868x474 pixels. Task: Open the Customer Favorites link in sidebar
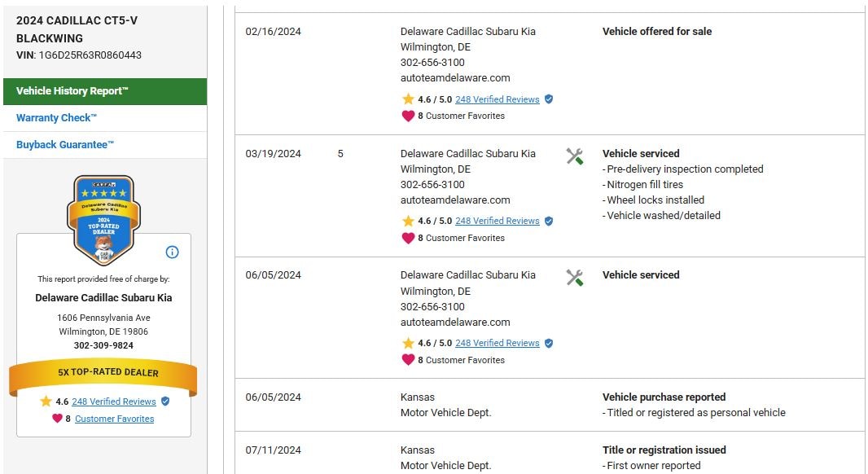[114, 419]
